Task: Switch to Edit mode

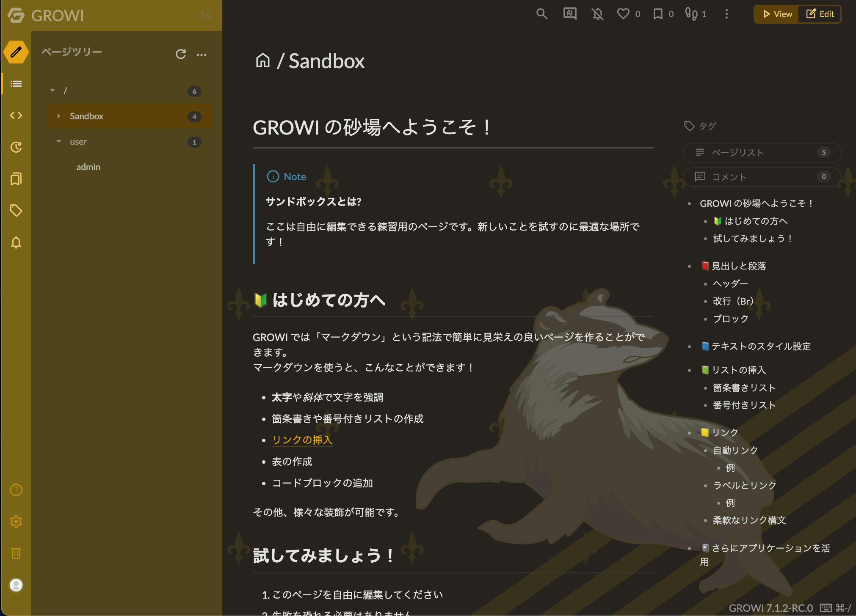Action: tap(820, 14)
